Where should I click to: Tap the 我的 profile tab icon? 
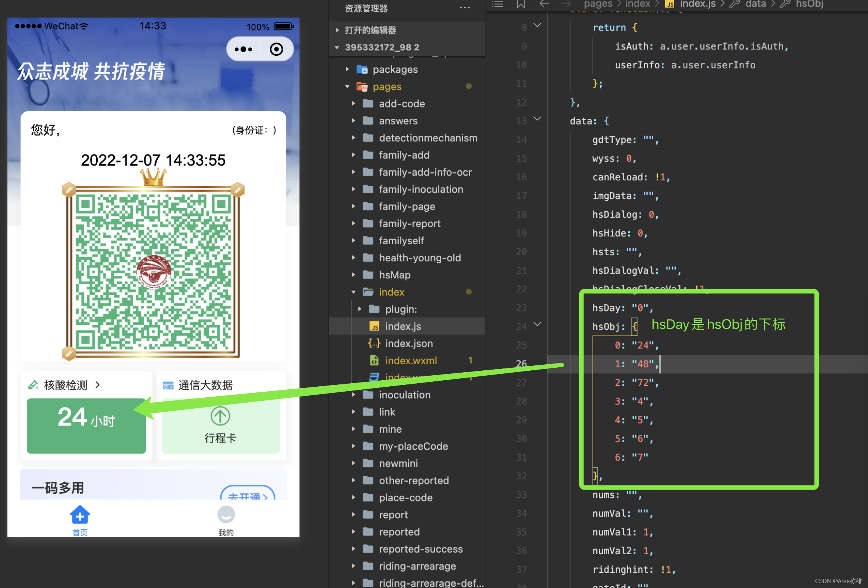click(x=226, y=515)
